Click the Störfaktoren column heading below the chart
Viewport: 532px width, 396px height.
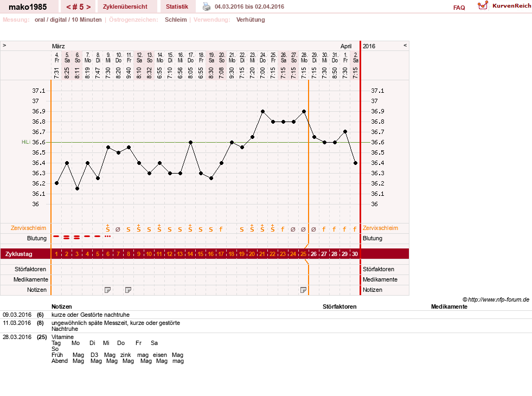click(339, 306)
